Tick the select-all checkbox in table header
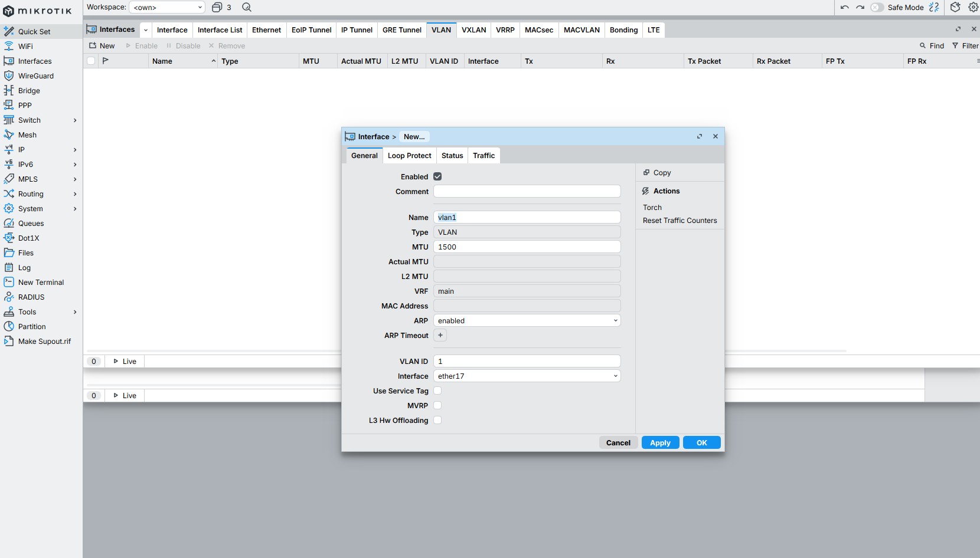The image size is (980, 558). point(91,61)
